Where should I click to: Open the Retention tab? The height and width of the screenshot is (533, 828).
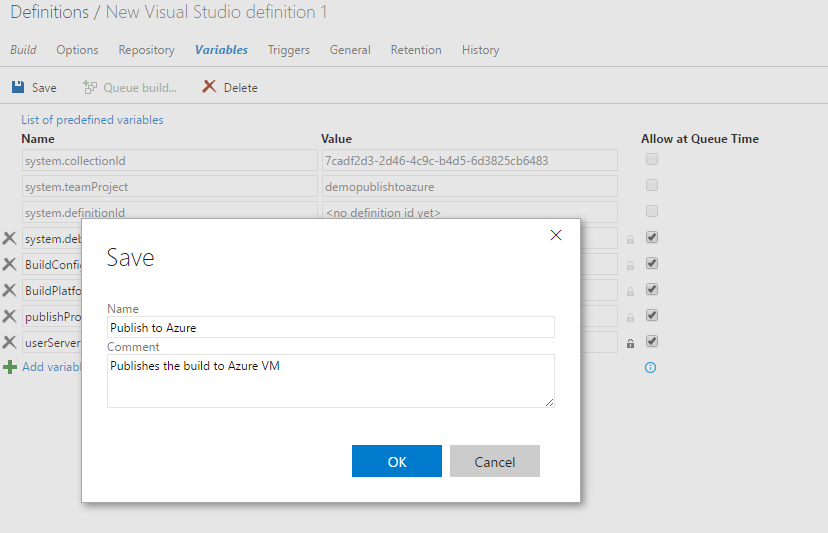pos(415,50)
